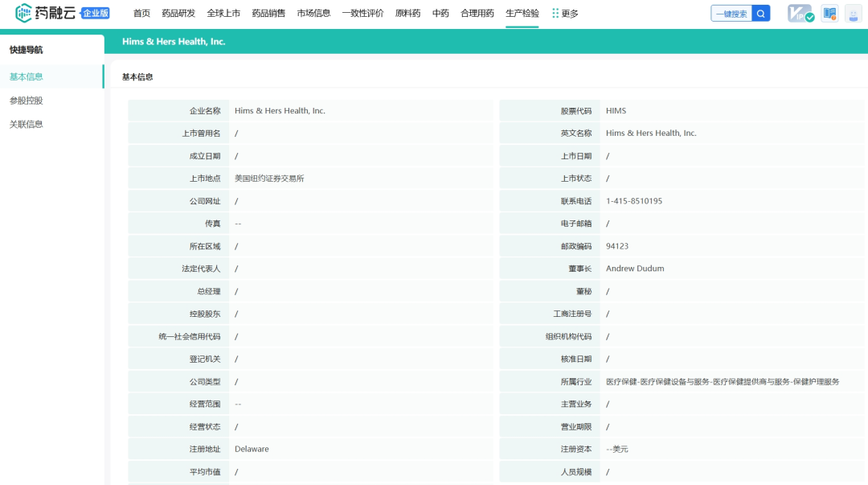This screenshot has width=868, height=485.
Task: Click the 药融云 logo icon
Action: point(24,13)
